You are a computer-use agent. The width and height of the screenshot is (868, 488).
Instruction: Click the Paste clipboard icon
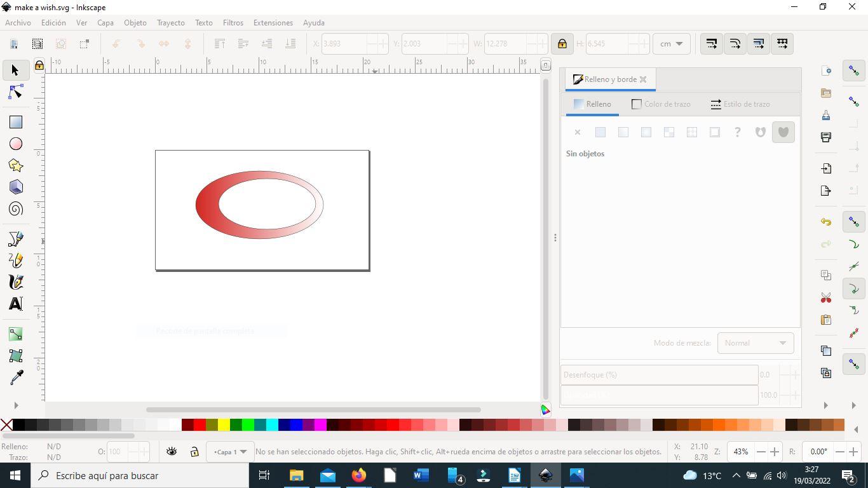(826, 320)
